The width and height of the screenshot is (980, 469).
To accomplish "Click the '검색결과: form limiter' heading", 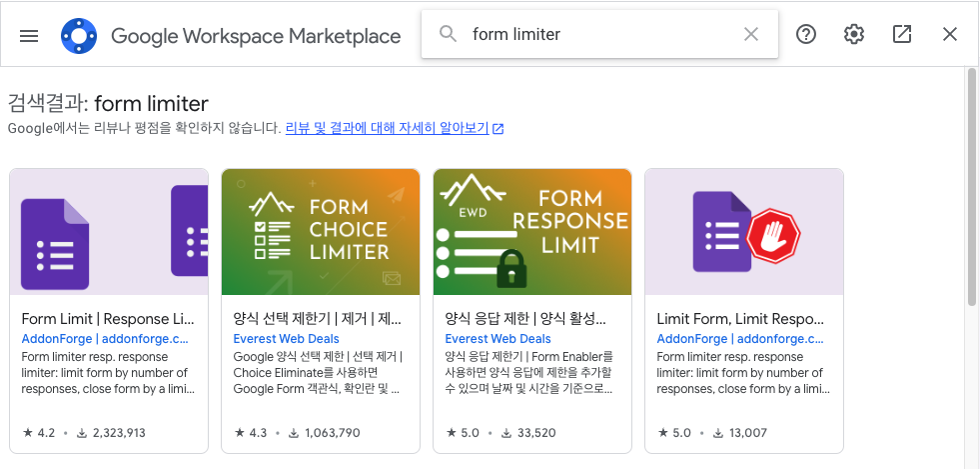I will coord(108,103).
